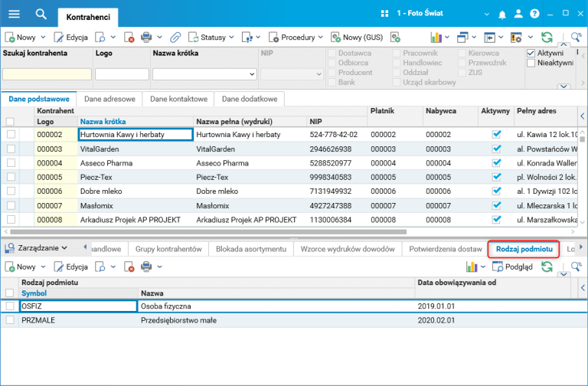This screenshot has height=386, width=588.
Task: Click the notifications bell icon
Action: point(502,14)
